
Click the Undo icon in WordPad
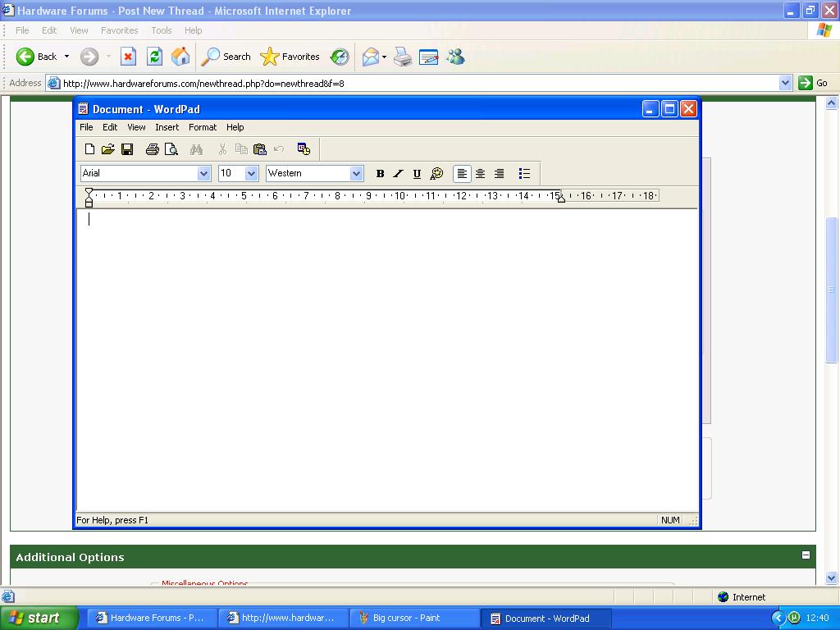(279, 149)
